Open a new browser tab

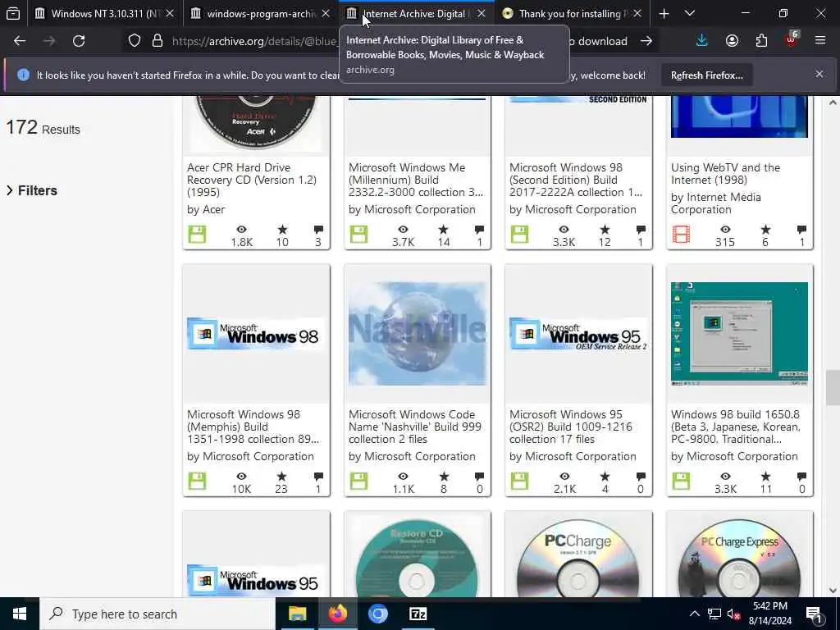(664, 13)
